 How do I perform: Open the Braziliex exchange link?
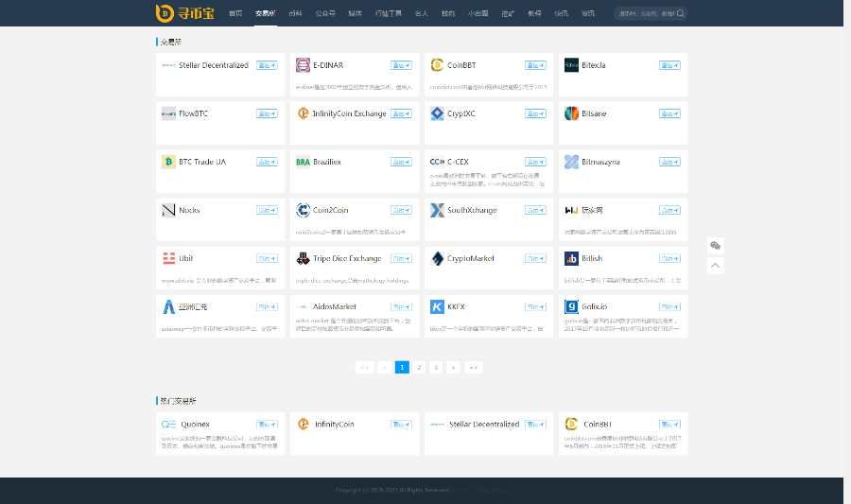click(x=325, y=162)
